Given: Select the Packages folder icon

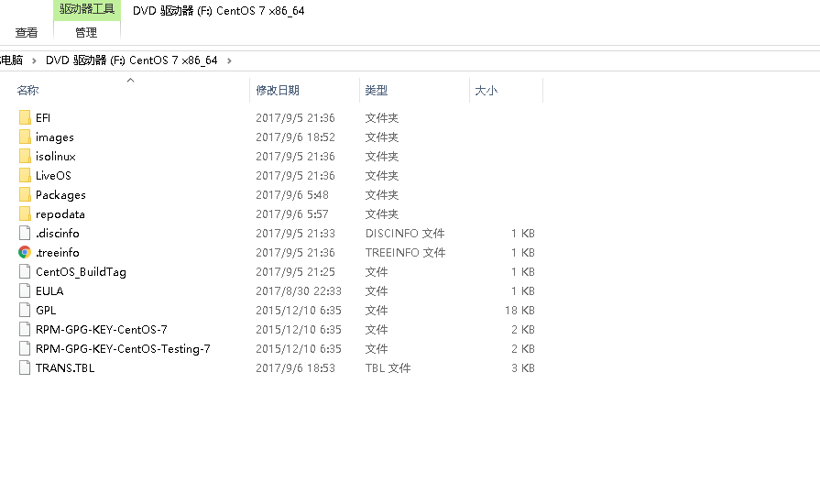Looking at the screenshot, I should tap(25, 195).
